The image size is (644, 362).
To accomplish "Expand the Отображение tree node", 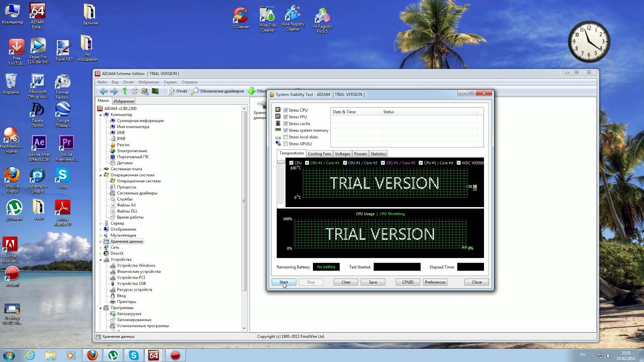I will [101, 229].
